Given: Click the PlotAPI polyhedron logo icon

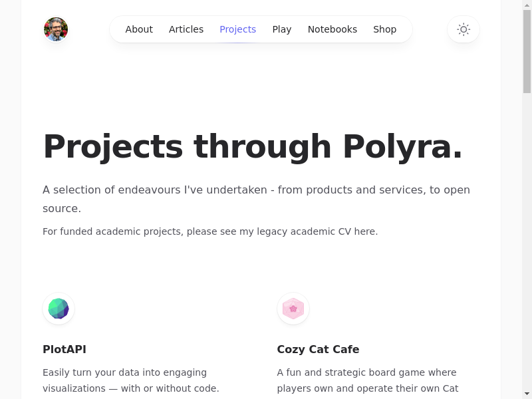Looking at the screenshot, I should coord(59,309).
